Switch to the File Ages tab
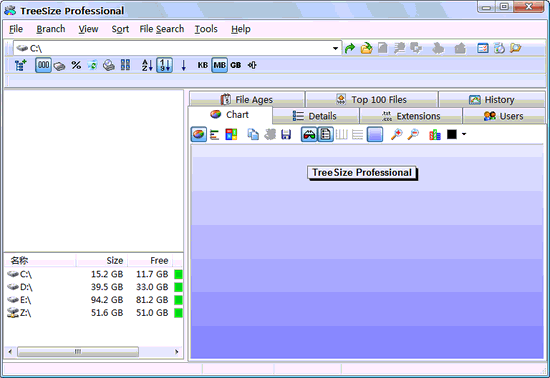The width and height of the screenshot is (550, 378). coord(247,100)
